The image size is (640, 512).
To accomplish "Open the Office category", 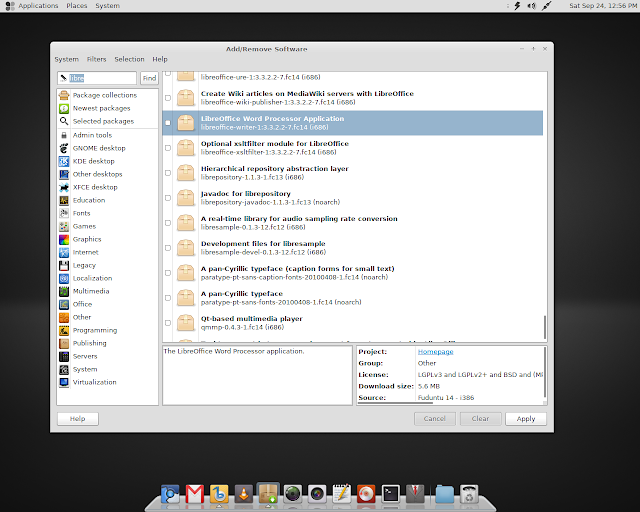I will click(x=82, y=304).
